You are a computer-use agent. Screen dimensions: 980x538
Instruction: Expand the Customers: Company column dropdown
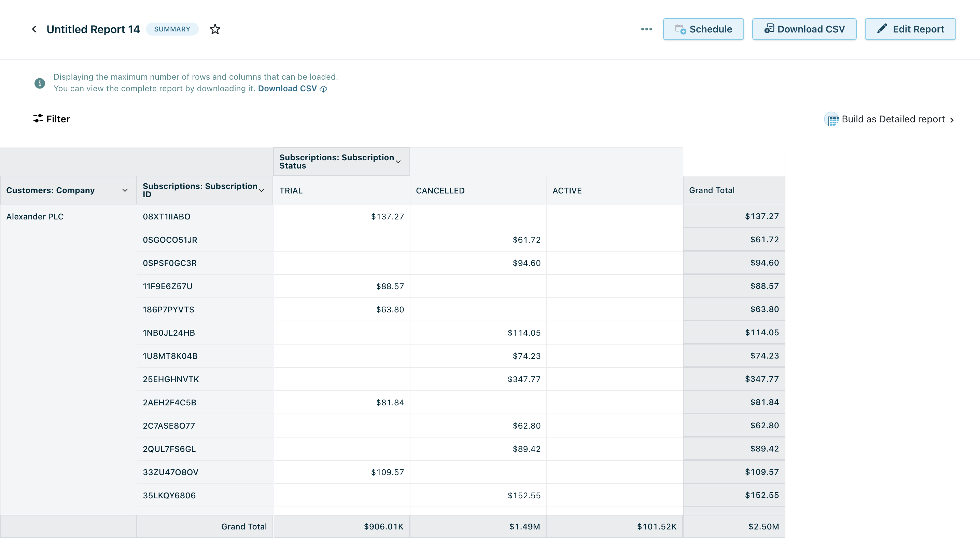(125, 190)
